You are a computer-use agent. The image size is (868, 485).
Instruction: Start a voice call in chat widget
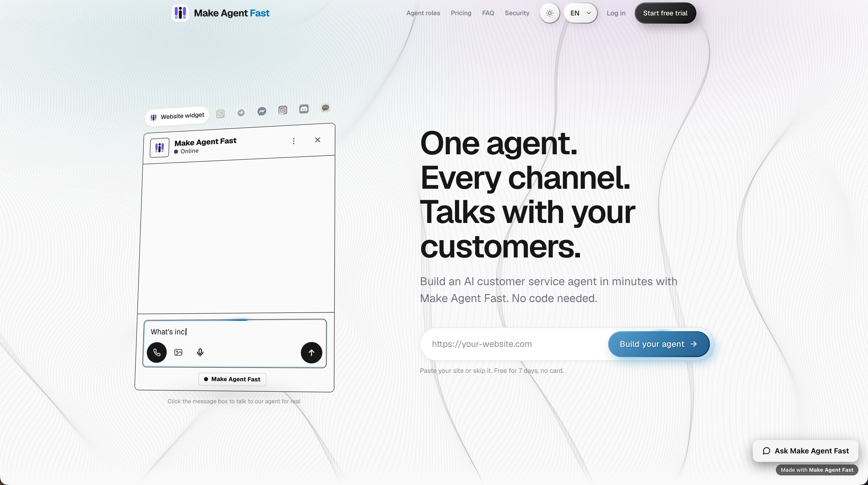click(157, 352)
